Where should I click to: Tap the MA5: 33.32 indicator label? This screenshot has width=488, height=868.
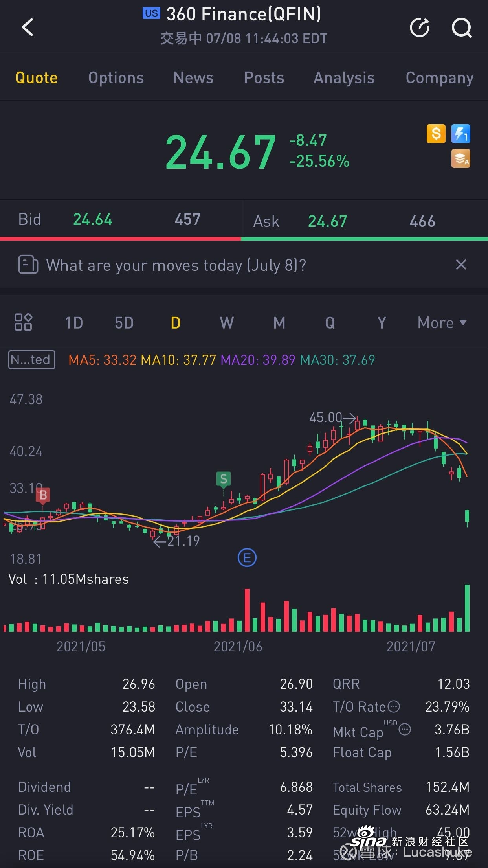click(x=103, y=360)
